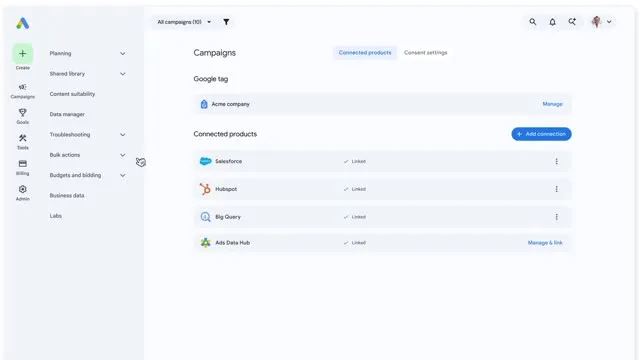Open search with the magnifier icon

(533, 22)
